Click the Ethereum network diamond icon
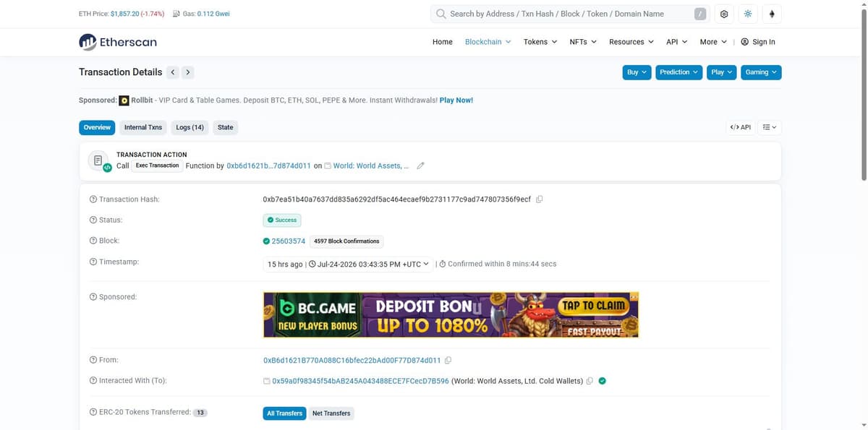This screenshot has height=430, width=868. pyautogui.click(x=772, y=14)
